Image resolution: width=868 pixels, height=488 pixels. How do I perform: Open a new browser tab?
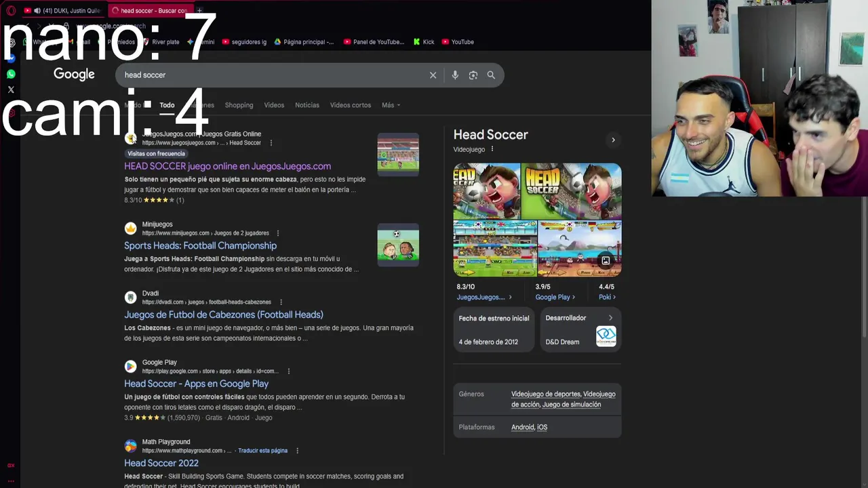[x=199, y=10]
